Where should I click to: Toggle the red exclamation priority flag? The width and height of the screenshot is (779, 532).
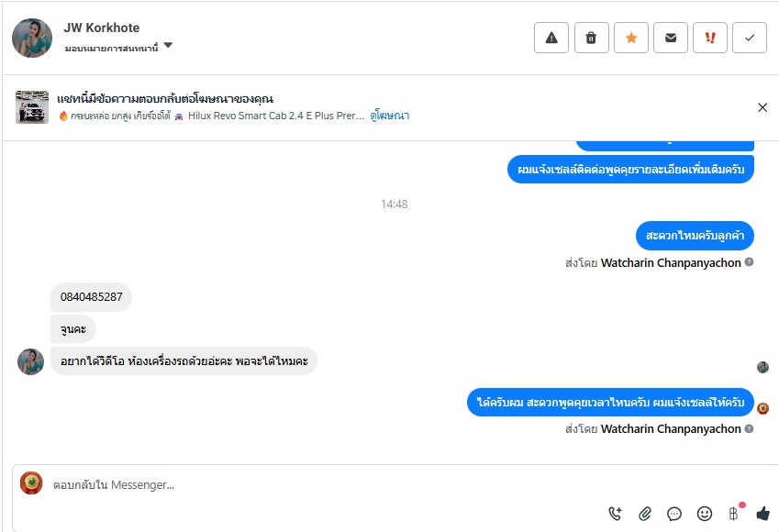coord(710,38)
